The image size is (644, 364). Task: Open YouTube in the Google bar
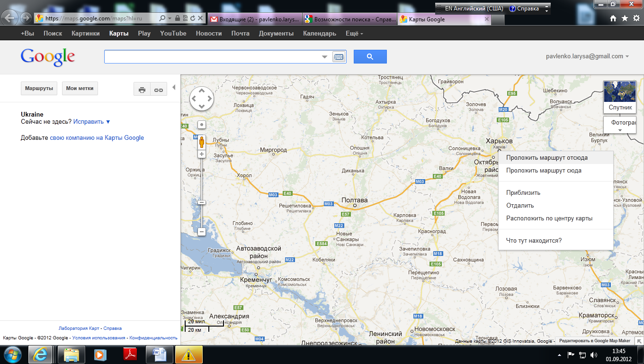(x=173, y=34)
